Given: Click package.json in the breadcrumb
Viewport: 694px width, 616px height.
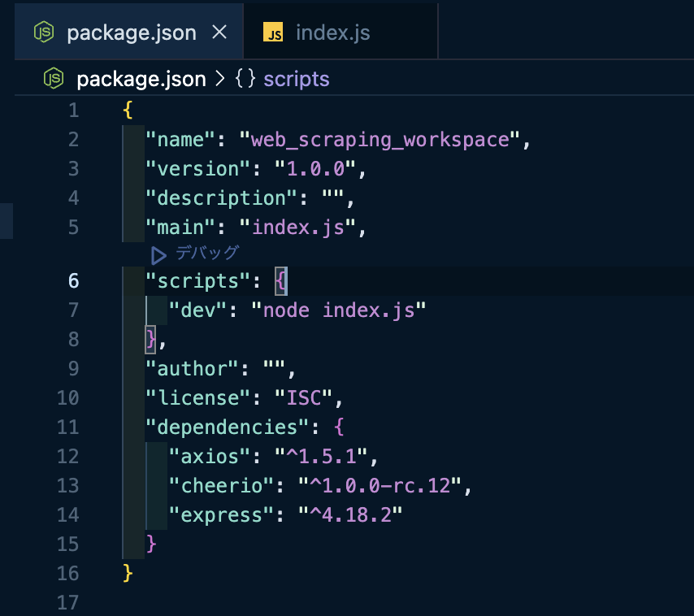Looking at the screenshot, I should click(141, 80).
